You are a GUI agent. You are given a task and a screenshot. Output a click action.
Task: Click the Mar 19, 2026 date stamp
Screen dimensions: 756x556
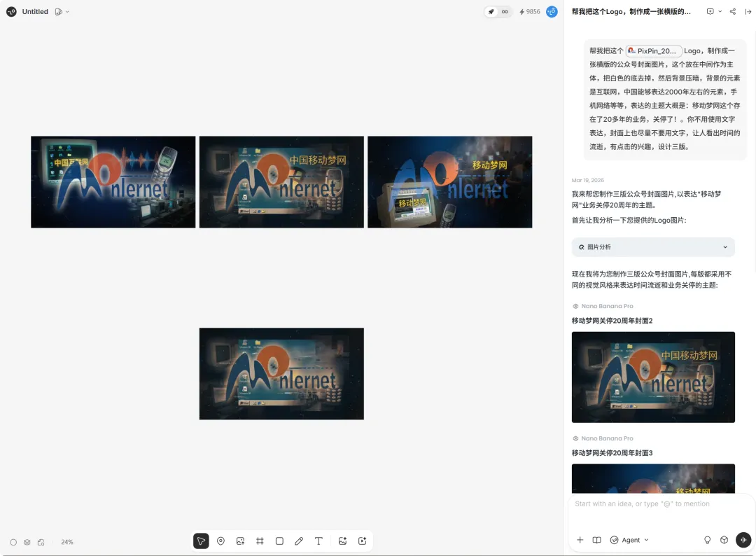588,180
